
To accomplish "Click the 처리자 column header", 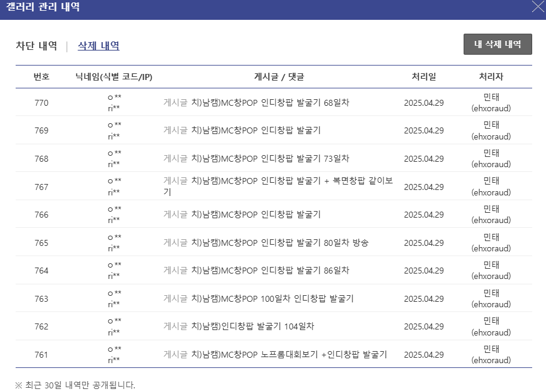I will (x=491, y=76).
